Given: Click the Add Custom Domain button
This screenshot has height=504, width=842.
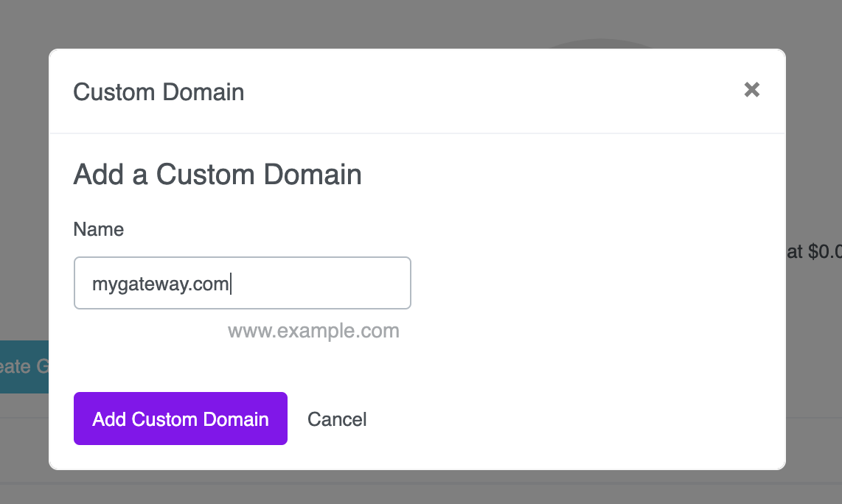Looking at the screenshot, I should click(181, 419).
